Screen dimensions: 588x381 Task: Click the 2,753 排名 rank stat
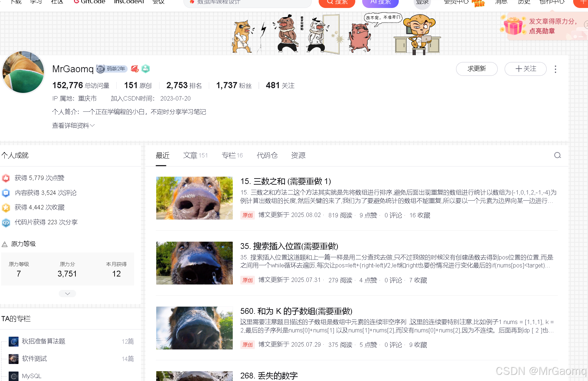tap(184, 86)
